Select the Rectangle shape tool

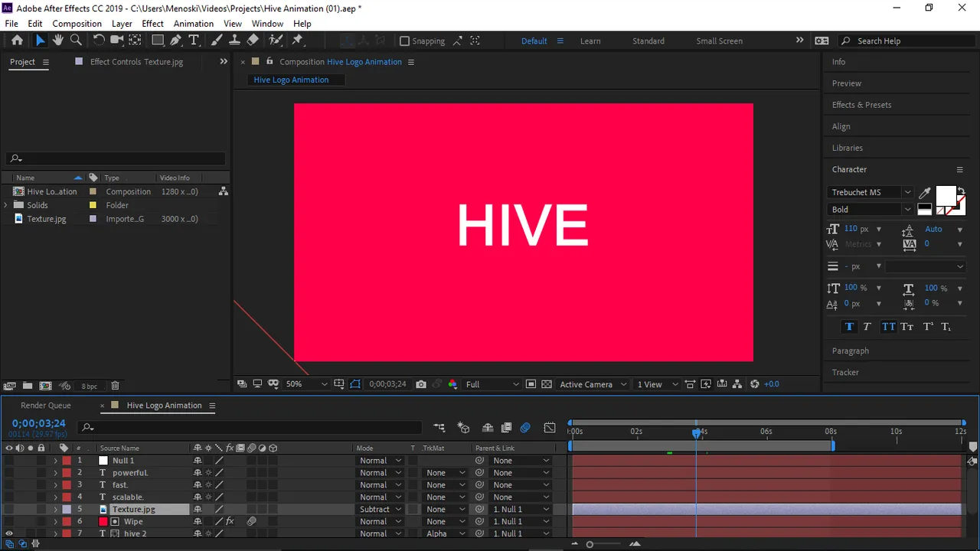pyautogui.click(x=158, y=41)
